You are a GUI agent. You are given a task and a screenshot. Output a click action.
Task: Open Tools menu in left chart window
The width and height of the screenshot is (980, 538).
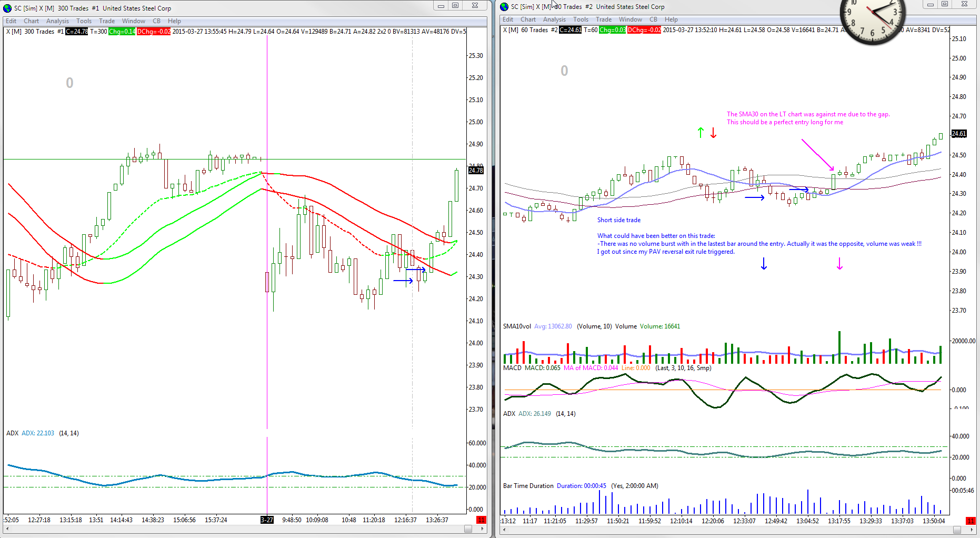(x=84, y=21)
